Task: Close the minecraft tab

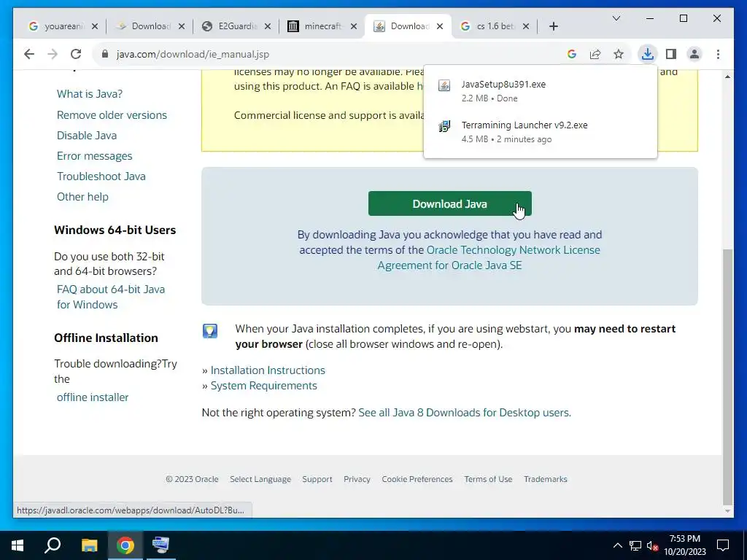Action: click(x=354, y=27)
